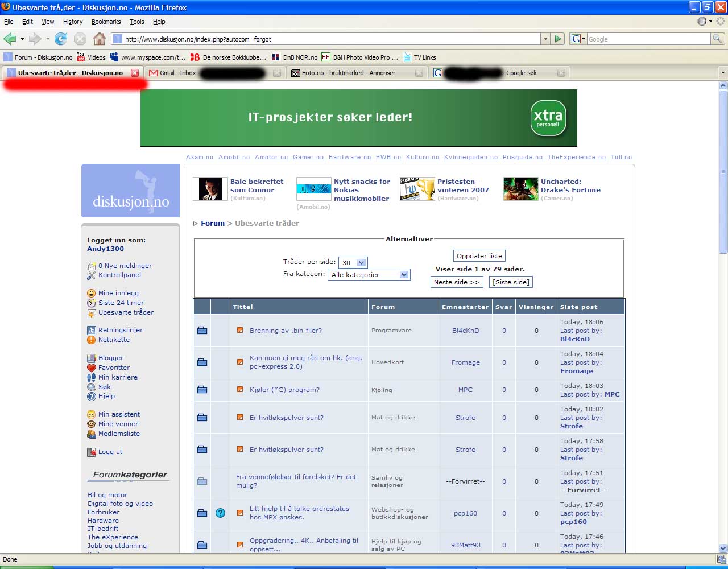This screenshot has height=569, width=728.
Task: Click the search magnifier icon in the search box
Action: click(718, 39)
